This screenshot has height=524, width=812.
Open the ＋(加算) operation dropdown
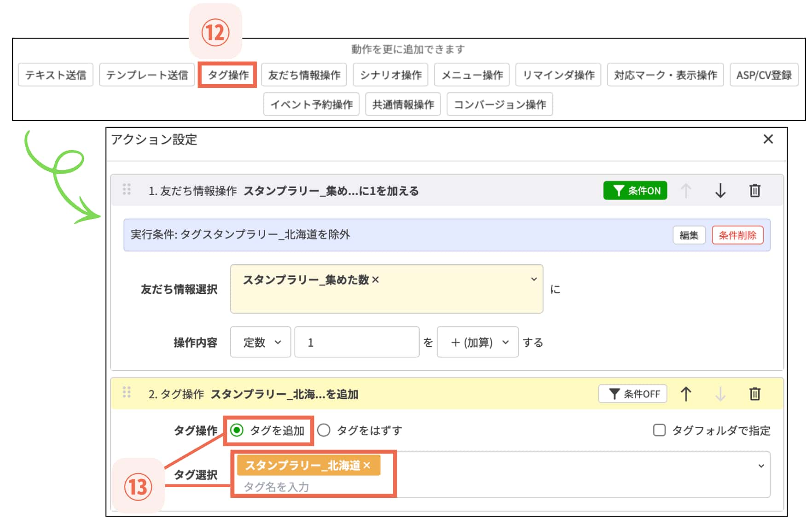477,343
